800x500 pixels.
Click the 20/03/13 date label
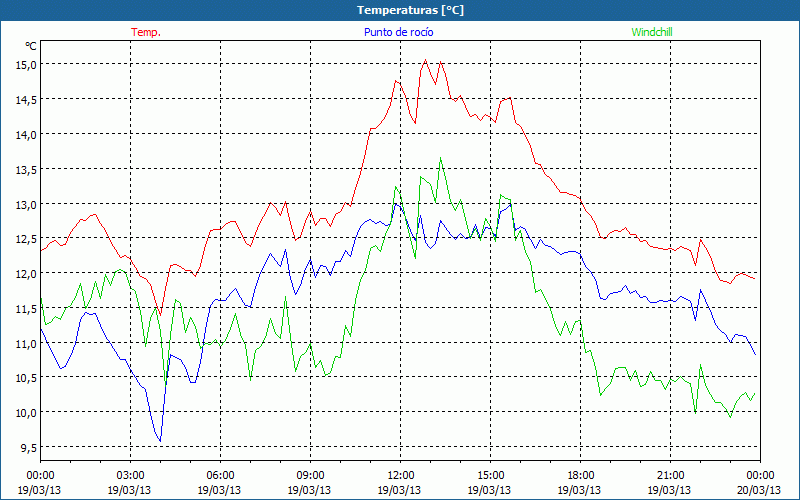tap(759, 490)
